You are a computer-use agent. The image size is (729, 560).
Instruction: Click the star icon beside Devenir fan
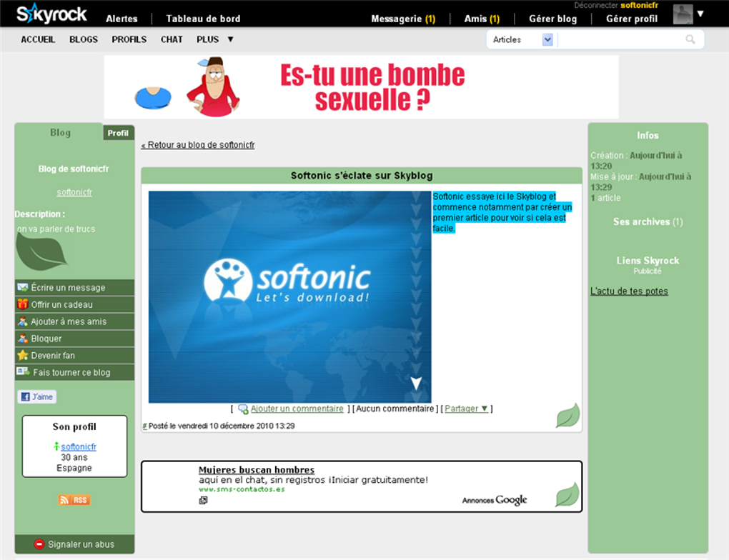(22, 356)
